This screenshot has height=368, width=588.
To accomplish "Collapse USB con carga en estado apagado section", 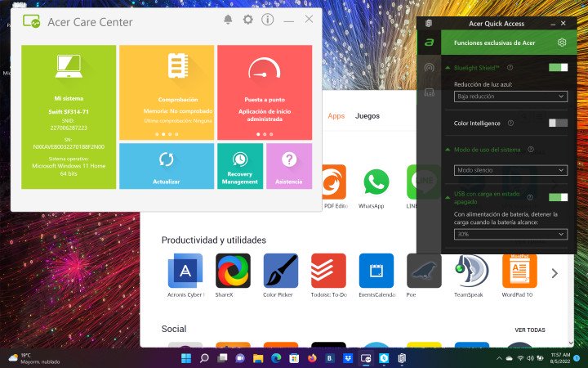I will tap(448, 197).
